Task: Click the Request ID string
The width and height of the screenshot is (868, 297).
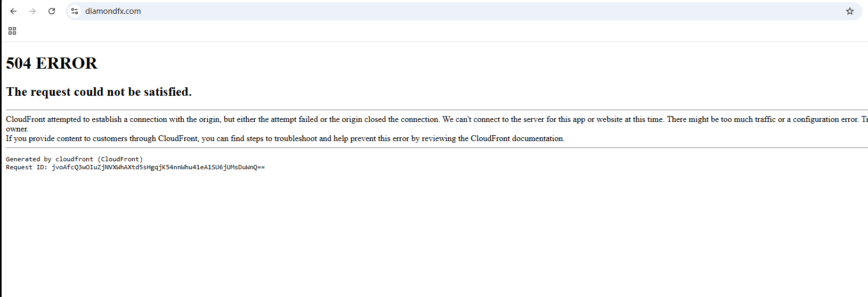Action: [158, 167]
